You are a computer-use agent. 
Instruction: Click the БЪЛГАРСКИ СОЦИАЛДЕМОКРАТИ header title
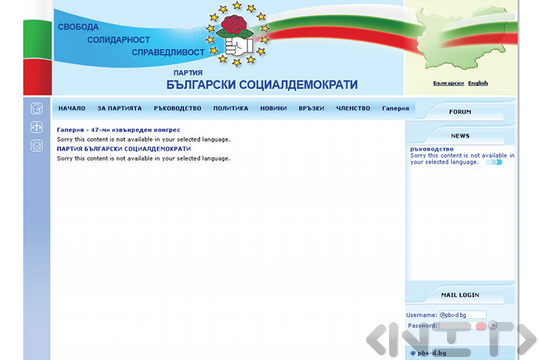tap(262, 85)
